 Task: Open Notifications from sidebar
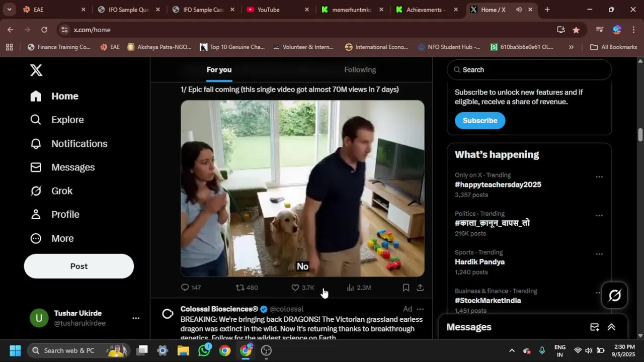pos(68,144)
